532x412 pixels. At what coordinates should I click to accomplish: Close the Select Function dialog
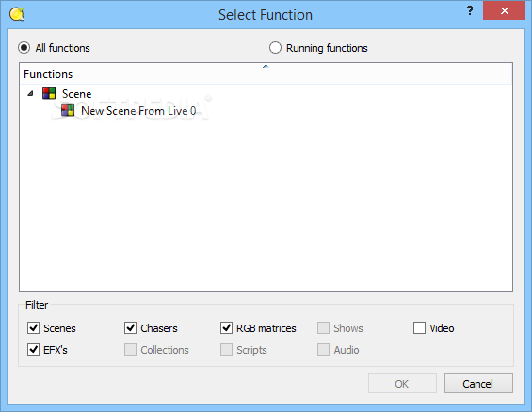tap(504, 10)
